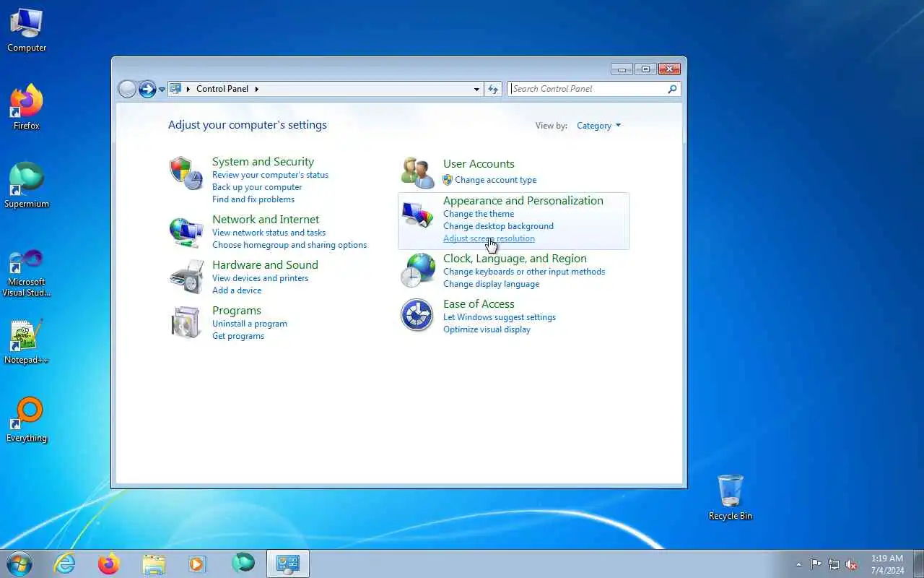Open the Programs category heading link
The width and height of the screenshot is (924, 578).
[x=237, y=311]
